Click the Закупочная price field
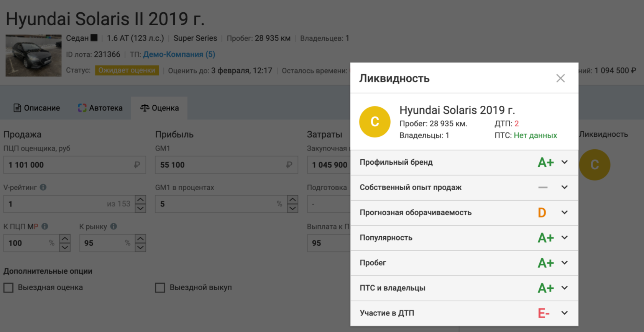Screen dimensions: 644x332 point(329,165)
